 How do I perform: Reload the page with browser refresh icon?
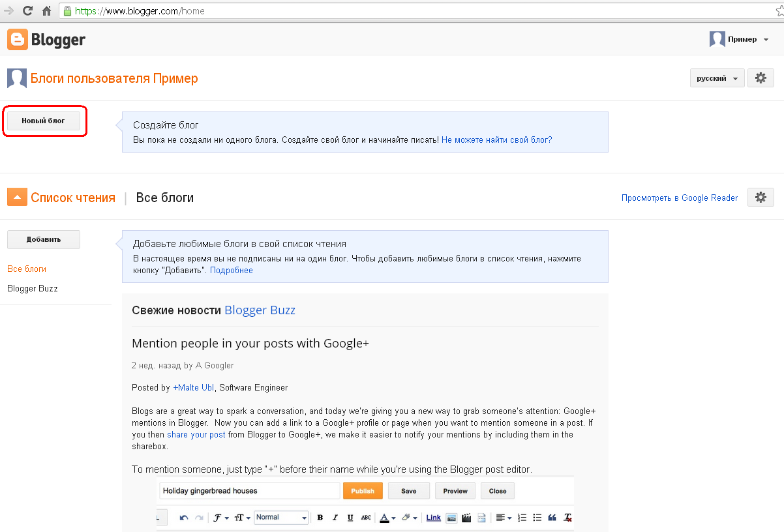click(x=27, y=10)
